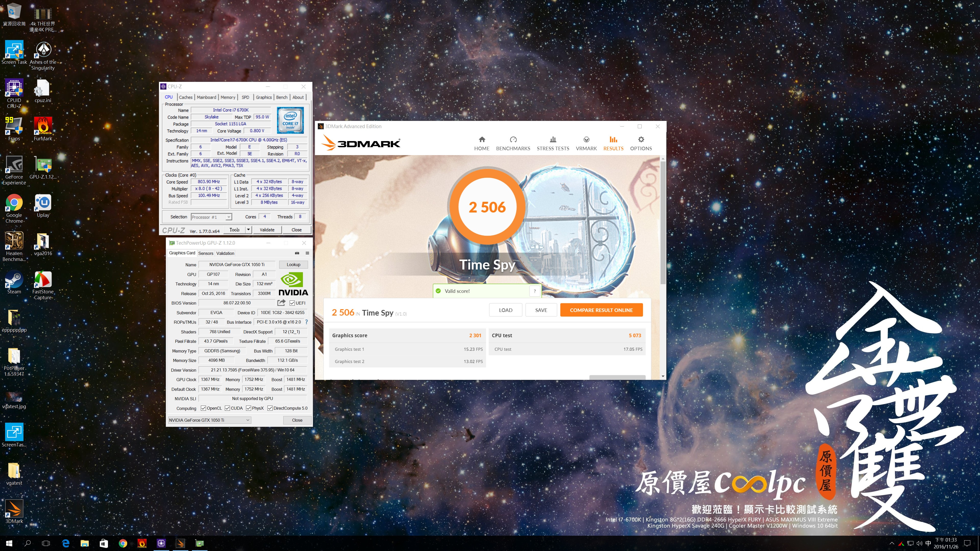Viewport: 980px width, 551px height.
Task: Switch to the Caches tab in CPU-Z
Action: coord(186,97)
